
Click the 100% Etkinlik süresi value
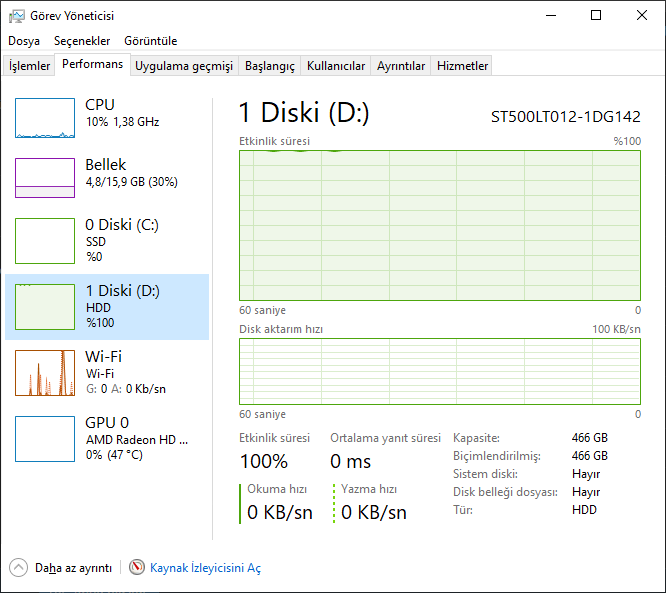264,461
